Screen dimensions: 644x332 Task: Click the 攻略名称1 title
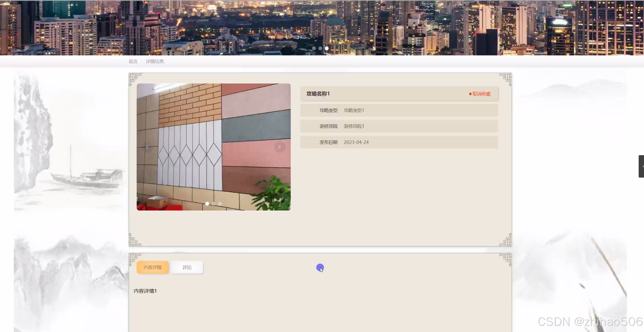tap(318, 94)
